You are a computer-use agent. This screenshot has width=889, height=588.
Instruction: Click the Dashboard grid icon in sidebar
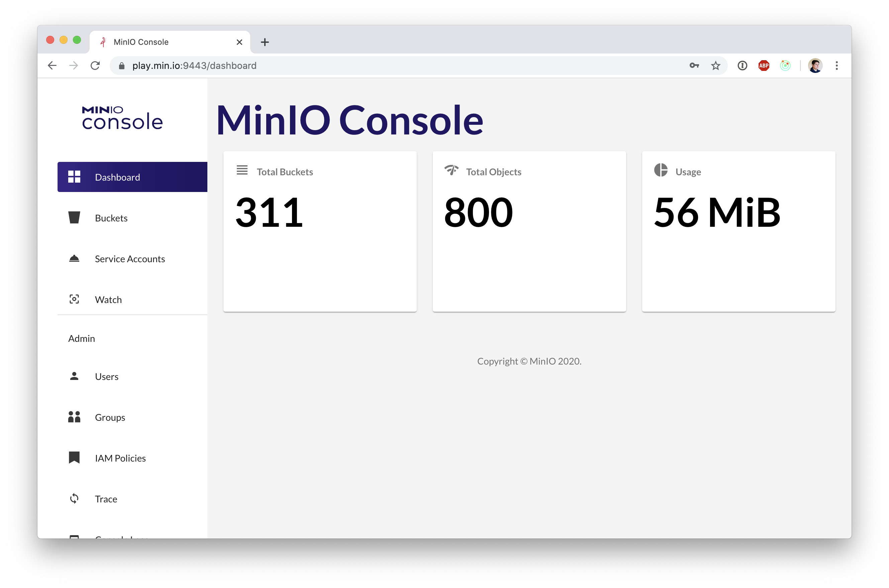click(74, 177)
